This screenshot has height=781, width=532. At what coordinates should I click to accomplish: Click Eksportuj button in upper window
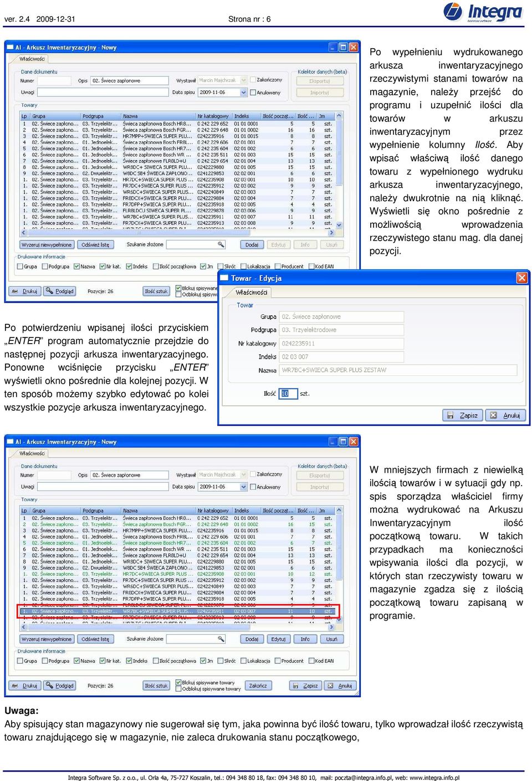tap(319, 81)
